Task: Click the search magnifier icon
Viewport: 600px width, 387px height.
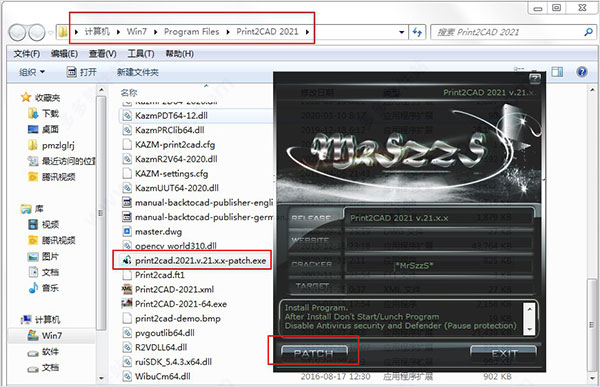Action: pos(589,32)
